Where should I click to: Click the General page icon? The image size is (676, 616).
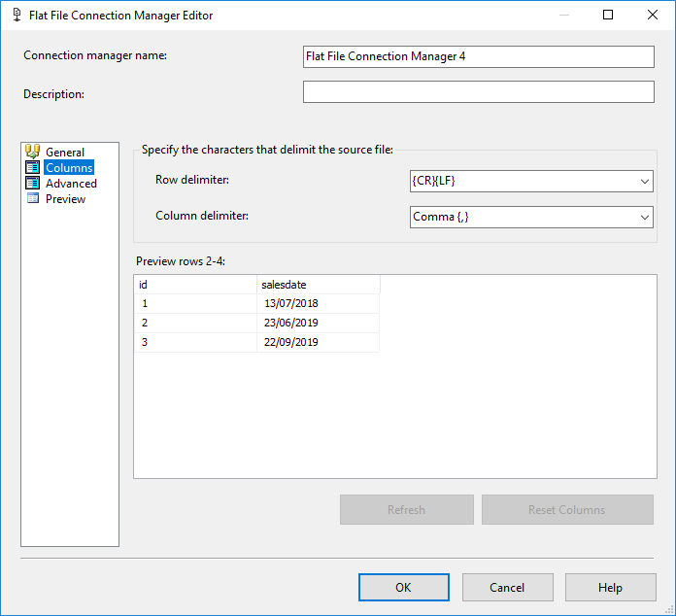click(32, 152)
